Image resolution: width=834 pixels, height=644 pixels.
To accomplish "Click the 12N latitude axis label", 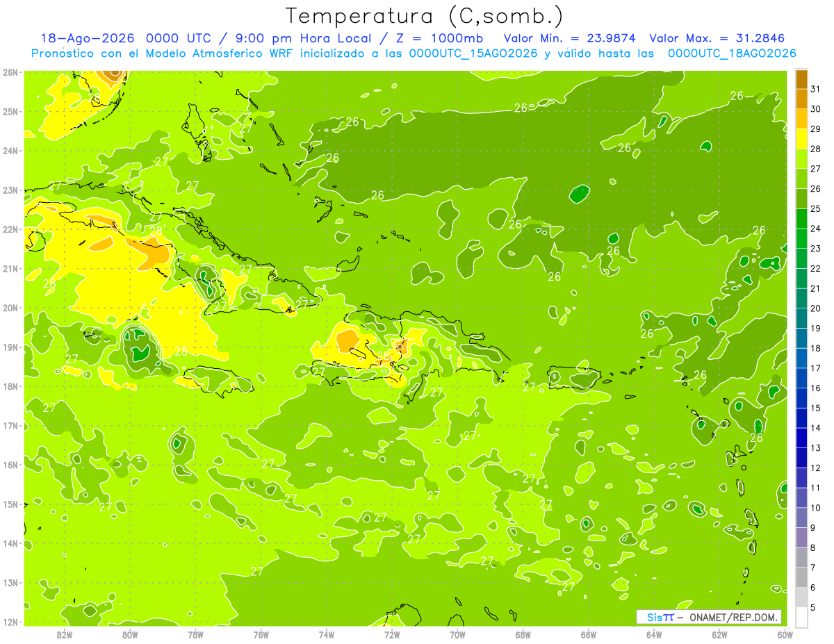I will point(10,622).
